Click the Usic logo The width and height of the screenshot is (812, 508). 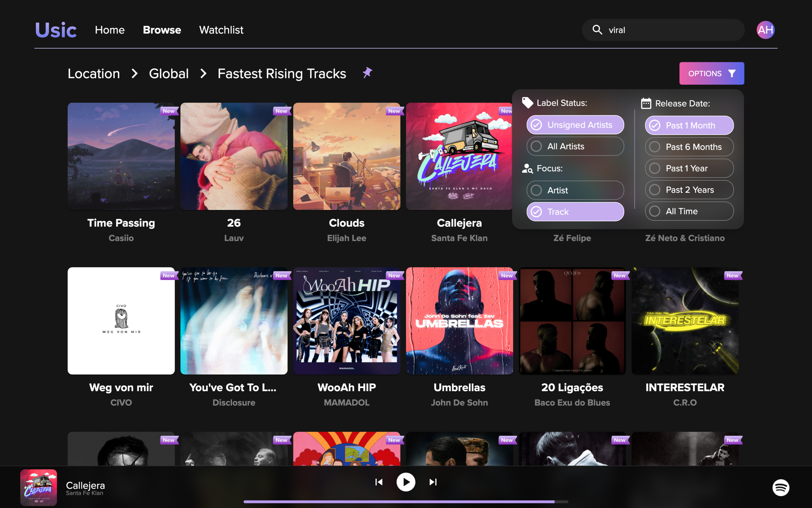coord(56,30)
